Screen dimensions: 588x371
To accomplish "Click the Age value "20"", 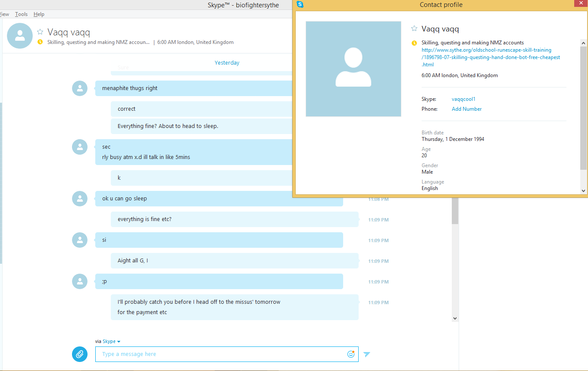I will (x=424, y=156).
